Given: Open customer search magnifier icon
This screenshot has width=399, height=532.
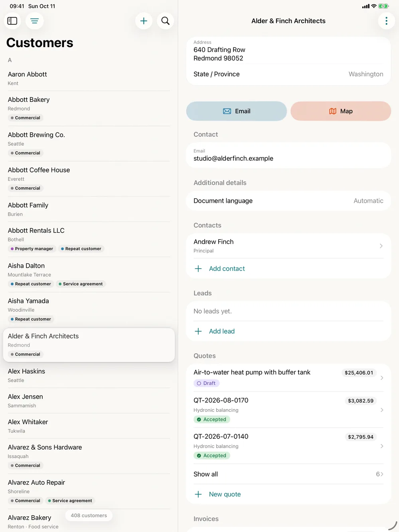Looking at the screenshot, I should [x=165, y=21].
